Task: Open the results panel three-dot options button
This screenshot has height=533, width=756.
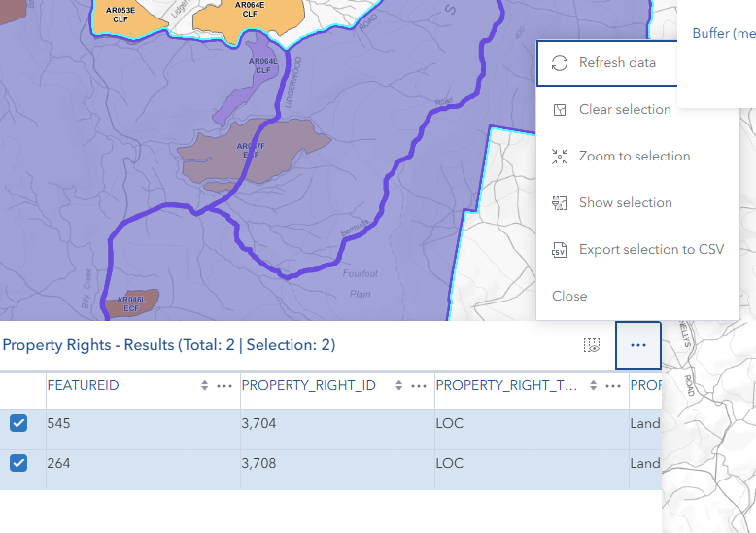Action: pyautogui.click(x=637, y=345)
